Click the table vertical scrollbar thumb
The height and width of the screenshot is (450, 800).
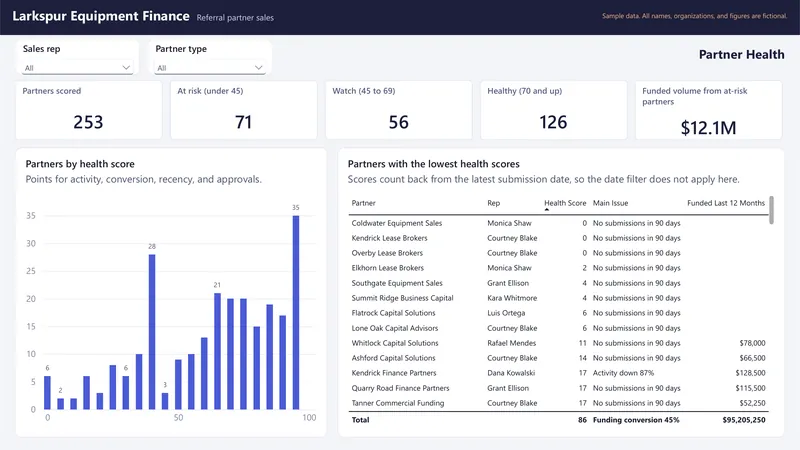[771, 210]
